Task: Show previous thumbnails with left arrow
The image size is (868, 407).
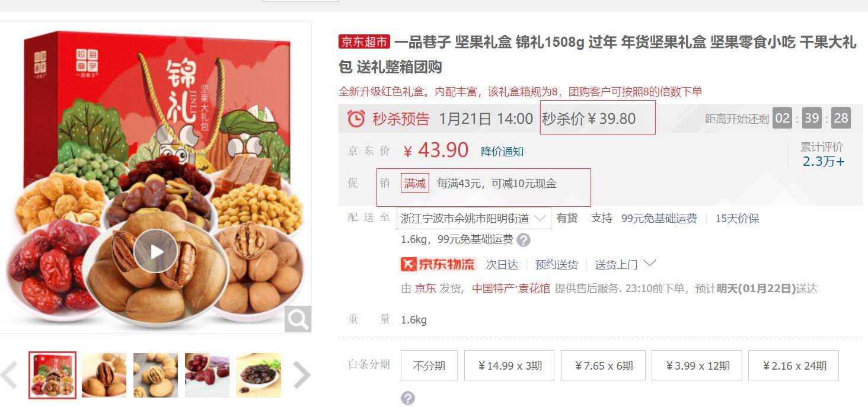Action: (10, 374)
